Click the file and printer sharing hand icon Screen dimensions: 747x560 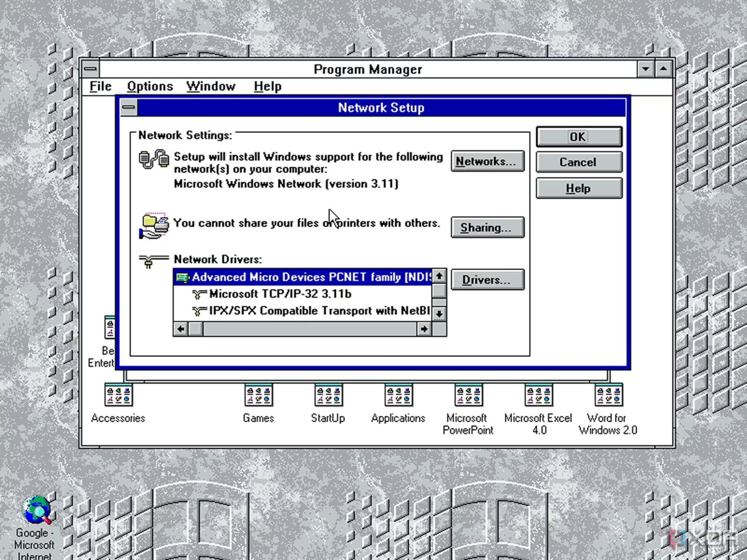click(x=154, y=226)
